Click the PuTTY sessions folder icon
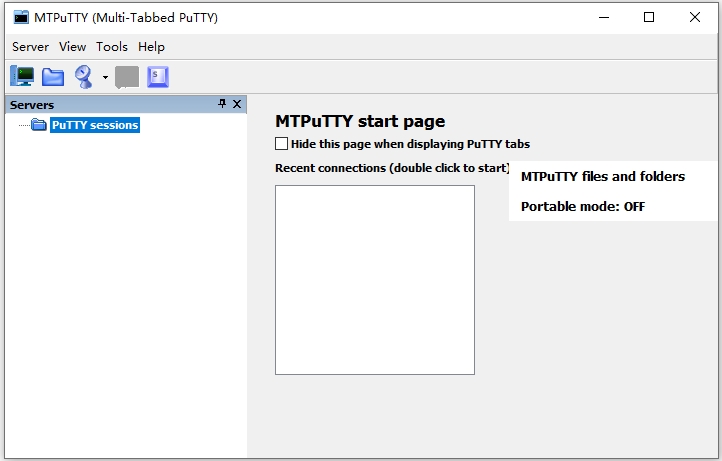Image resolution: width=722 pixels, height=461 pixels. (39, 125)
